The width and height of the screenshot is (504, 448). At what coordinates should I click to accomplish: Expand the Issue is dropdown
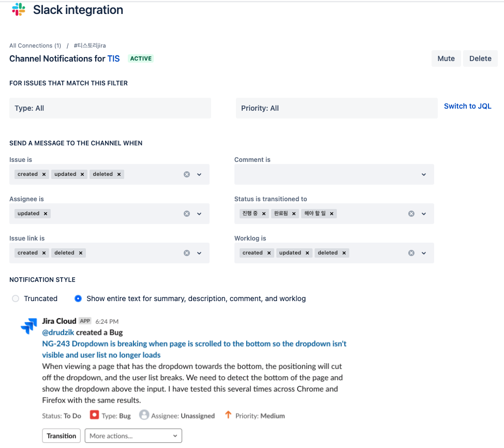[199, 174]
